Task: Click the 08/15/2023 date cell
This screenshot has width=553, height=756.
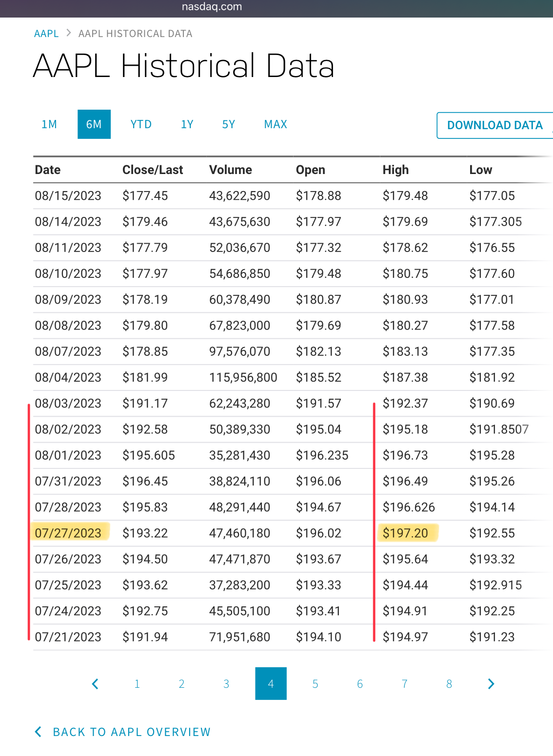Action: [x=68, y=196]
